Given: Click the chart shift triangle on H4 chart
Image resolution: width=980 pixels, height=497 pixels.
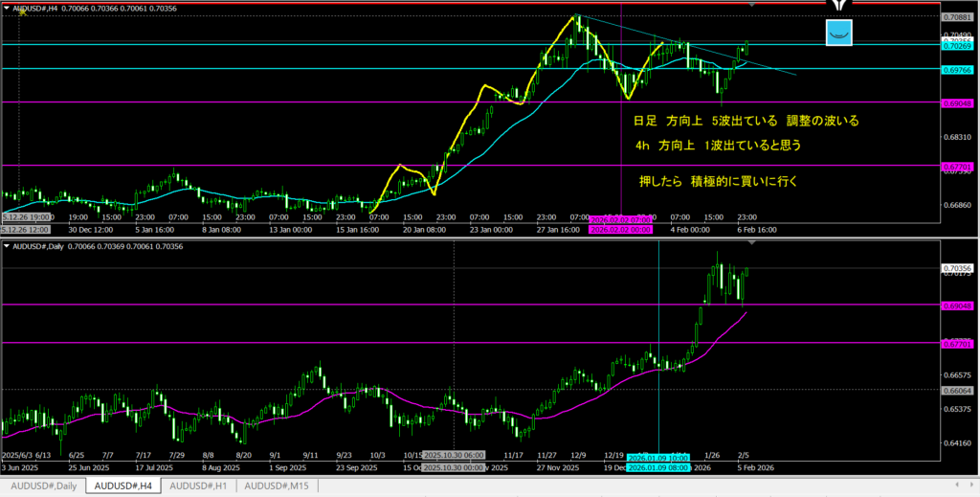Looking at the screenshot, I should [751, 5].
